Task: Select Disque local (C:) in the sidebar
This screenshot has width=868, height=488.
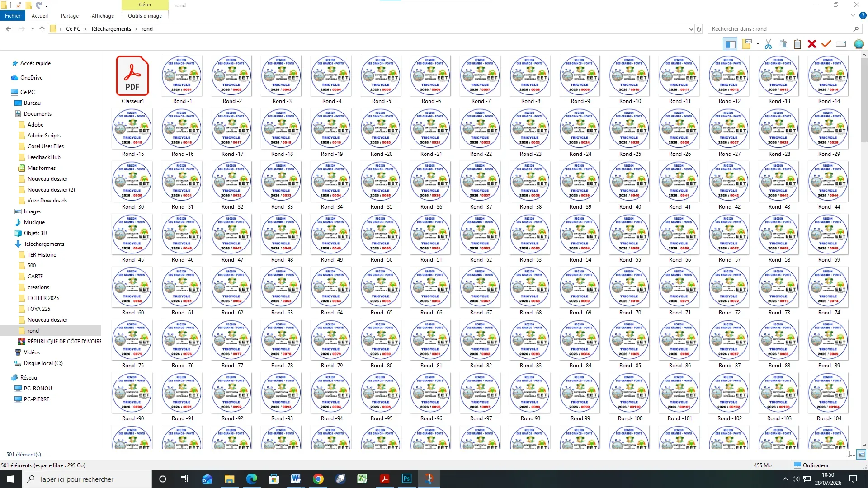Action: click(x=43, y=363)
